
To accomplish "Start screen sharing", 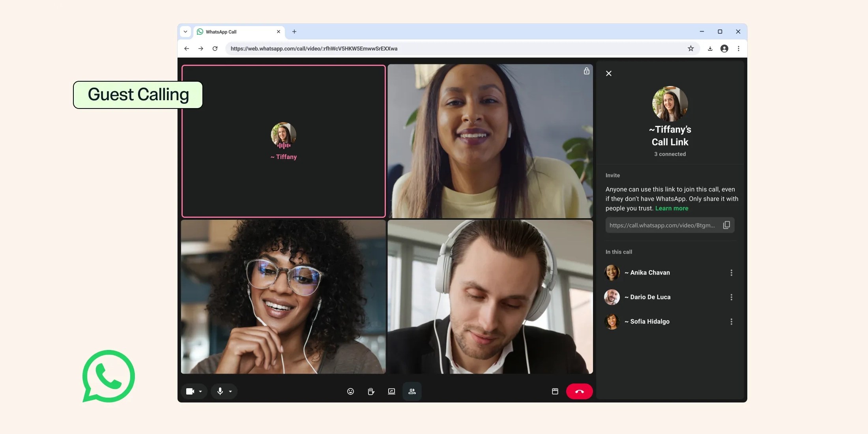I will pyautogui.click(x=391, y=391).
